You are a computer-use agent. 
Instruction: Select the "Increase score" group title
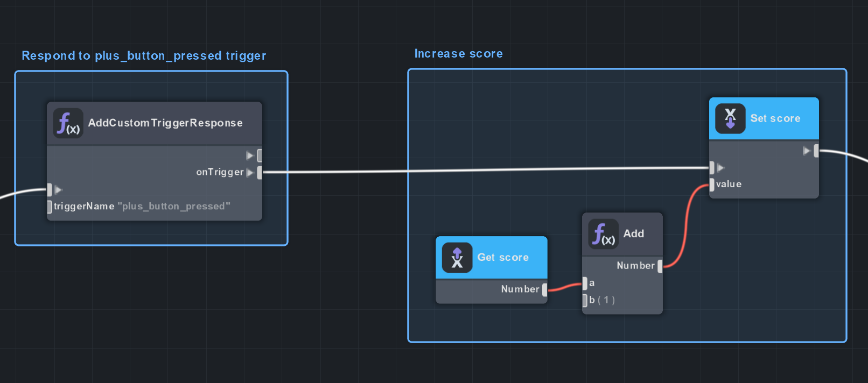[x=458, y=54]
